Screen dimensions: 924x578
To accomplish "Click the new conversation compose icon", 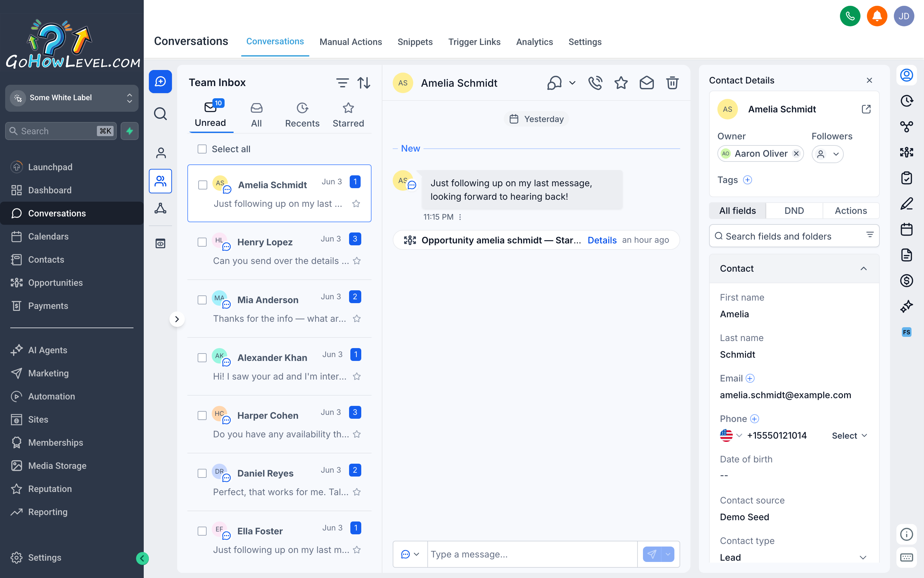I will (x=160, y=82).
